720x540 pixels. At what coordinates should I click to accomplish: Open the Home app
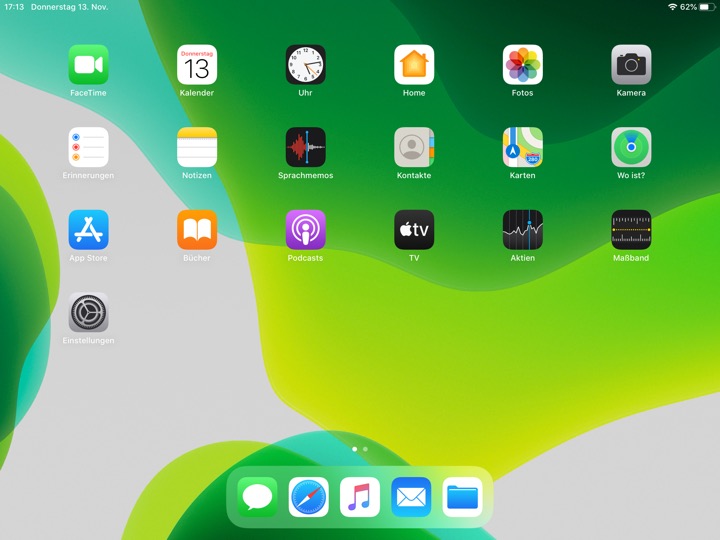(414, 65)
